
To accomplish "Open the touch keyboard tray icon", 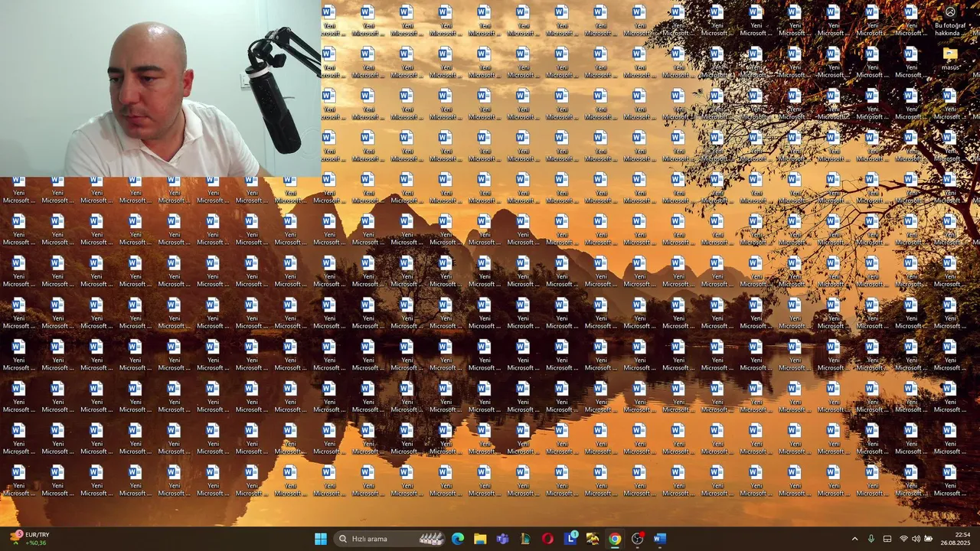I will (x=887, y=539).
